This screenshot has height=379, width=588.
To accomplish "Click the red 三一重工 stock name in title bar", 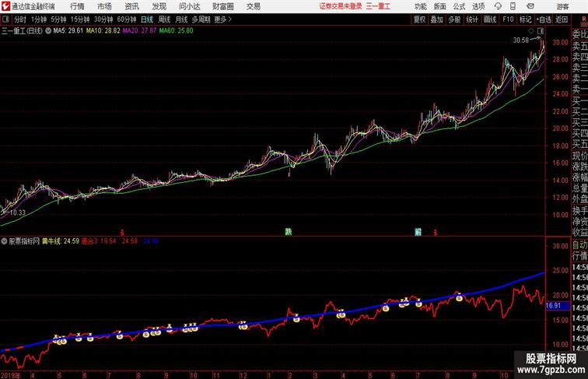I will coord(378,6).
